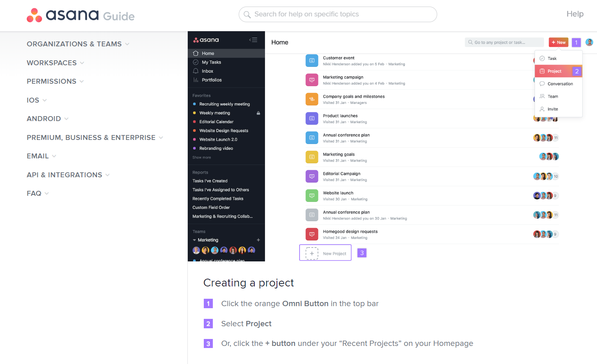The height and width of the screenshot is (364, 597).
Task: Click the Task checkmark icon in the New menu
Action: pyautogui.click(x=542, y=58)
